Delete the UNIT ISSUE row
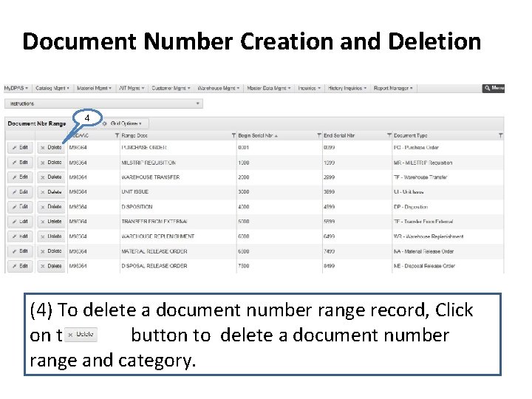This screenshot has width=532, height=399. 51,192
